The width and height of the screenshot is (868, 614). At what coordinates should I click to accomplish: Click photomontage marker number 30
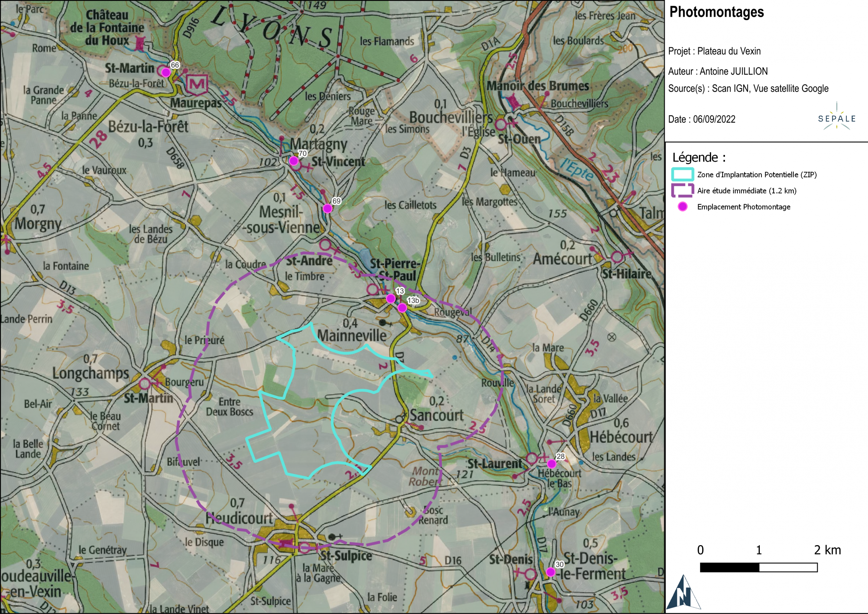[x=551, y=572]
